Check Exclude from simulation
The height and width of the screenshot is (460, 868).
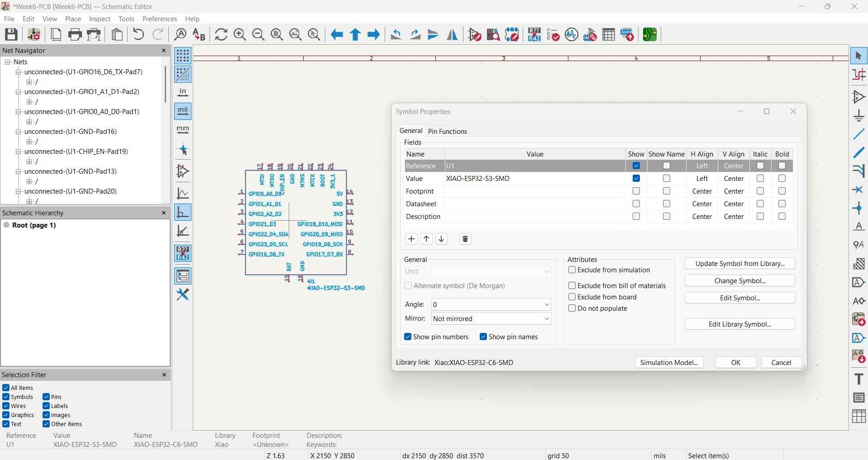pyautogui.click(x=572, y=270)
